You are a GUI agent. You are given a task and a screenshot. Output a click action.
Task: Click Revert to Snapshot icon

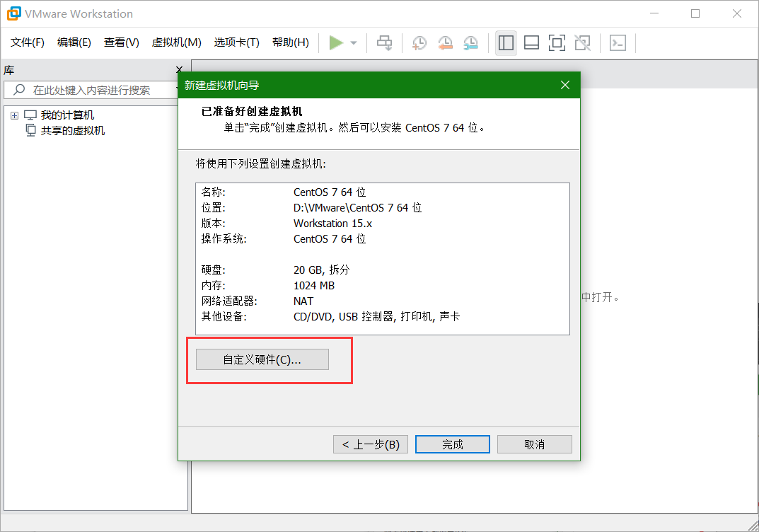445,42
